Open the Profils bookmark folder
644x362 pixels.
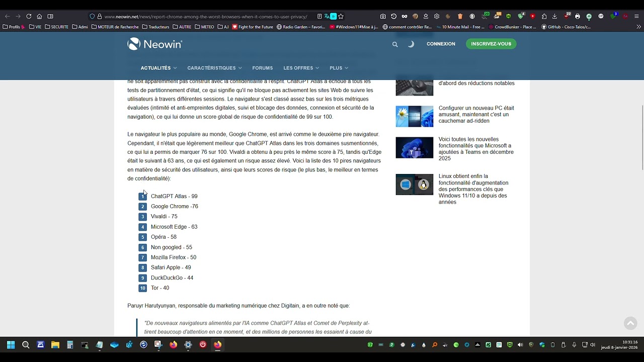point(14,27)
